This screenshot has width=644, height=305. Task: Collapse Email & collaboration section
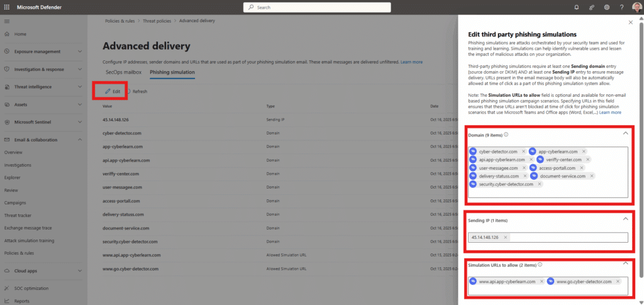[x=80, y=140]
